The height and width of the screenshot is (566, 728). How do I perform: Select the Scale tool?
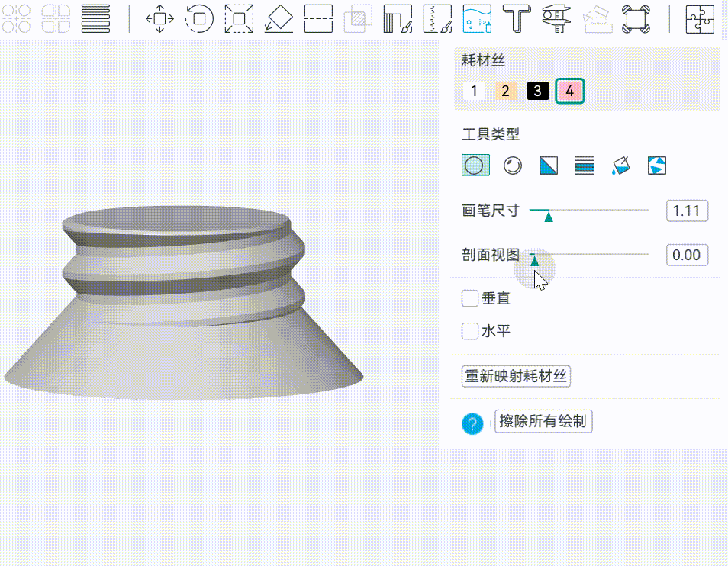coord(239,18)
